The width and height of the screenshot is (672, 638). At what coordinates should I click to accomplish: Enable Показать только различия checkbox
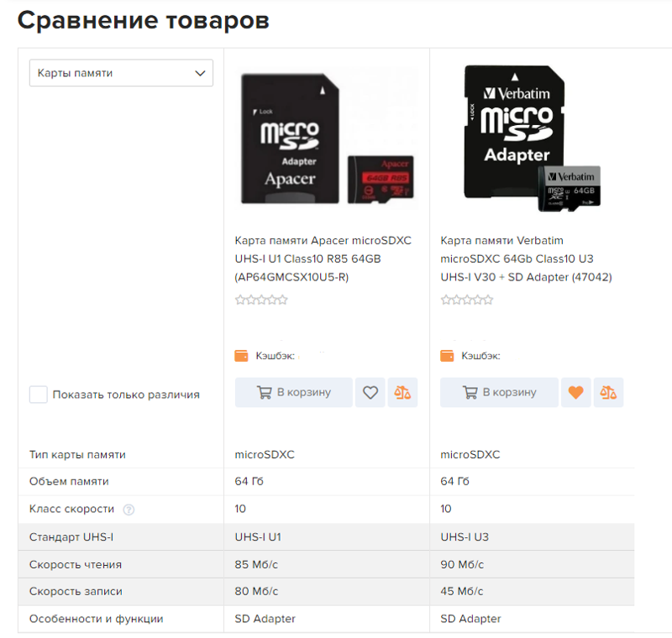pyautogui.click(x=38, y=395)
